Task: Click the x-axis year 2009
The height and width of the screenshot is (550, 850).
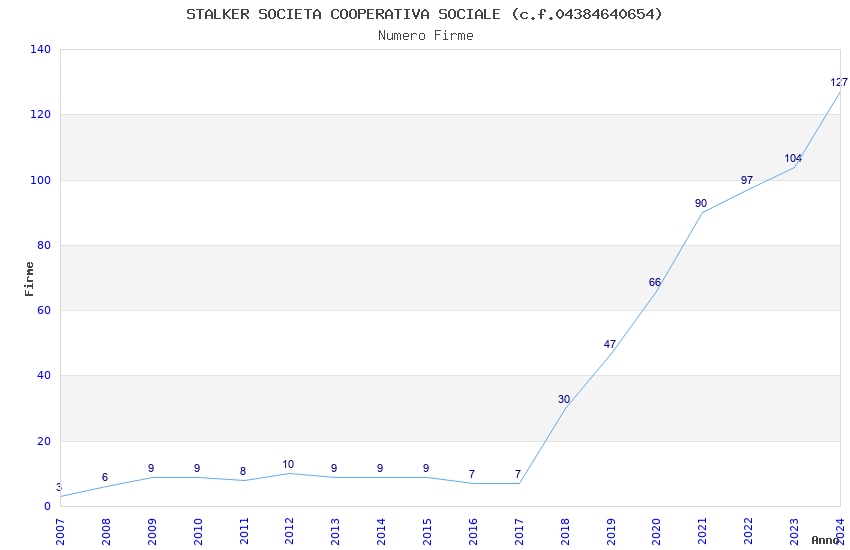Action: (152, 532)
